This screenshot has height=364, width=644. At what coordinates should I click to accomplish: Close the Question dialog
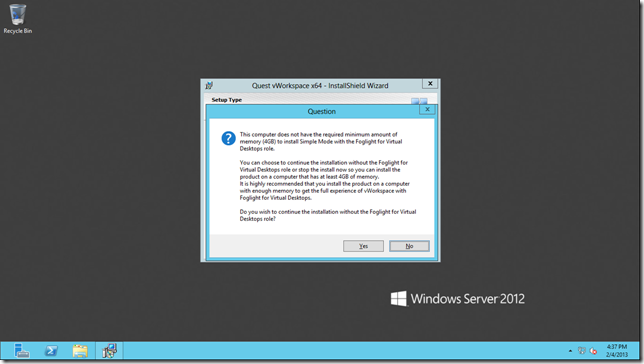click(x=427, y=109)
